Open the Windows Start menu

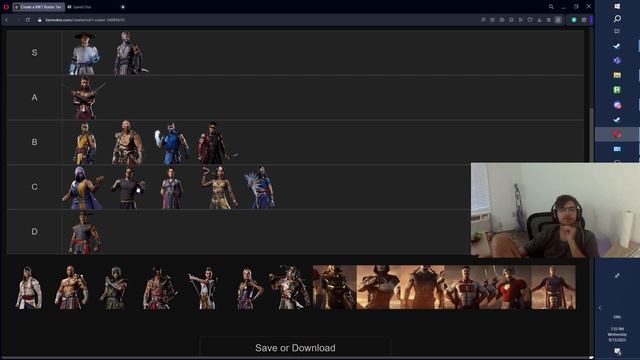(617, 6)
